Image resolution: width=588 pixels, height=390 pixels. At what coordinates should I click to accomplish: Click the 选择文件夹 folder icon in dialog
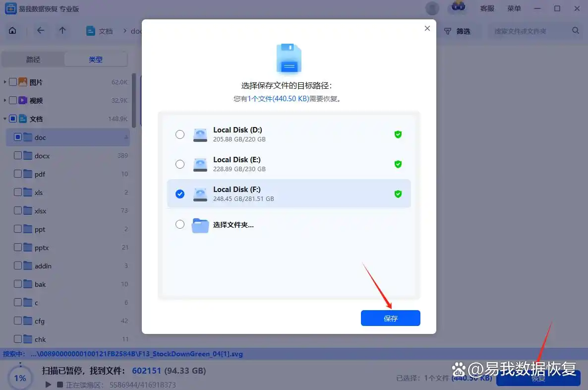(200, 225)
